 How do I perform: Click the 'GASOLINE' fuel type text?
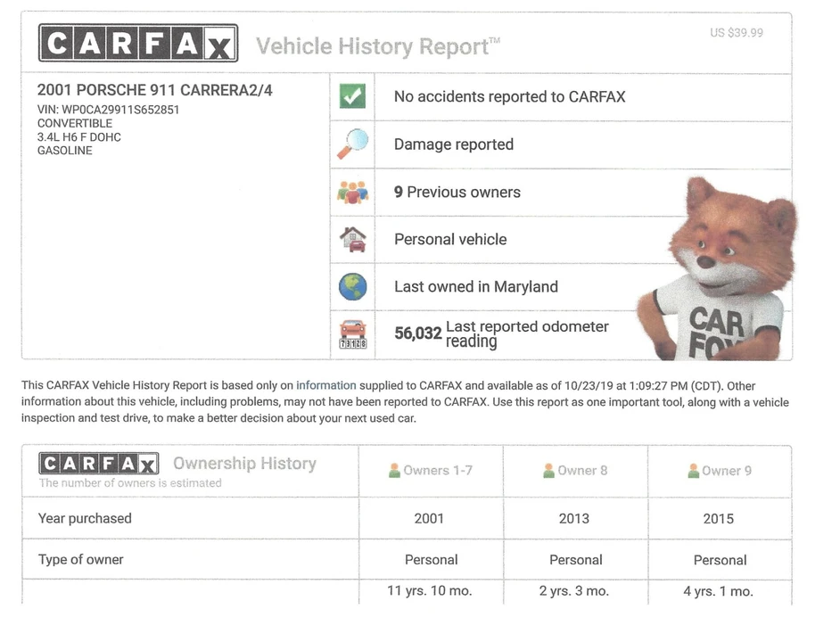click(65, 151)
